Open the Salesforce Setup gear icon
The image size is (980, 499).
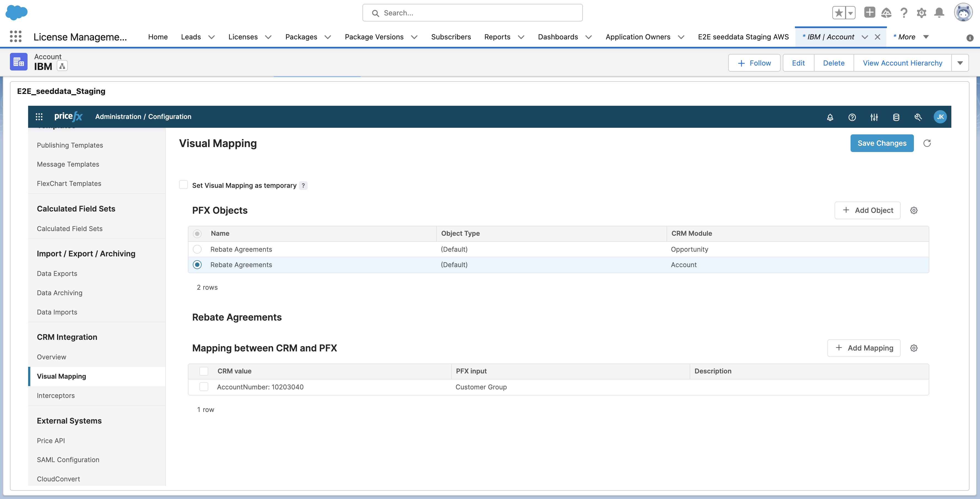tap(921, 13)
